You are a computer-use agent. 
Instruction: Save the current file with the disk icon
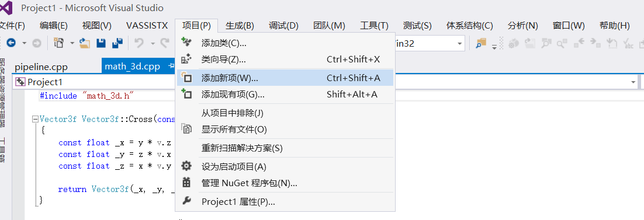click(x=101, y=43)
